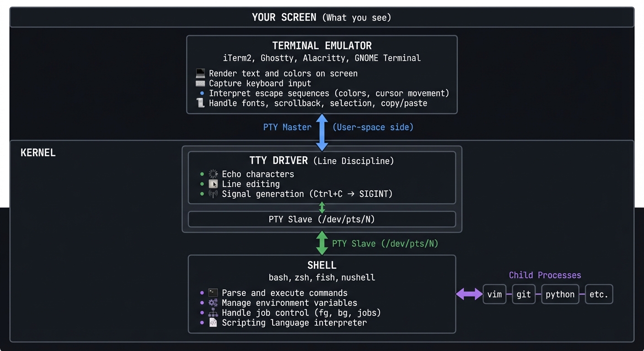Select the 'python' child process box
This screenshot has width=644, height=351.
(x=560, y=294)
